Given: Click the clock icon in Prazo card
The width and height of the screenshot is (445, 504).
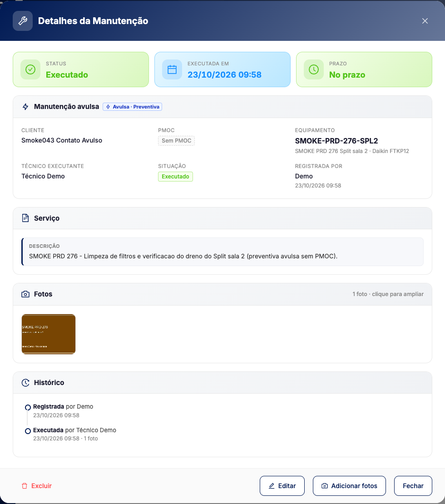Looking at the screenshot, I should click(x=314, y=69).
